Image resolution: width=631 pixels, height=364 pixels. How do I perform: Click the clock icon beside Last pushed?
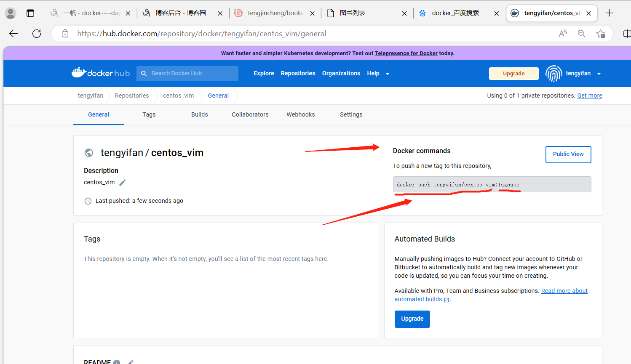pyautogui.click(x=88, y=201)
